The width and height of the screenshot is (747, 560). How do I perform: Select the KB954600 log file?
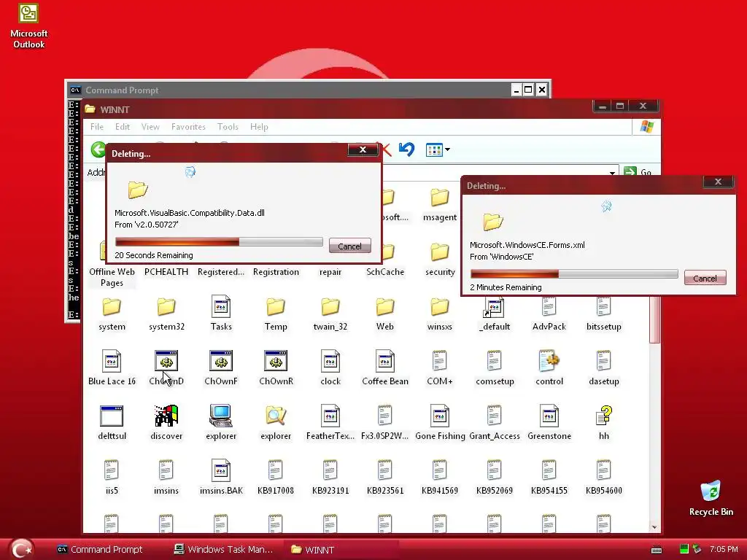coord(603,470)
